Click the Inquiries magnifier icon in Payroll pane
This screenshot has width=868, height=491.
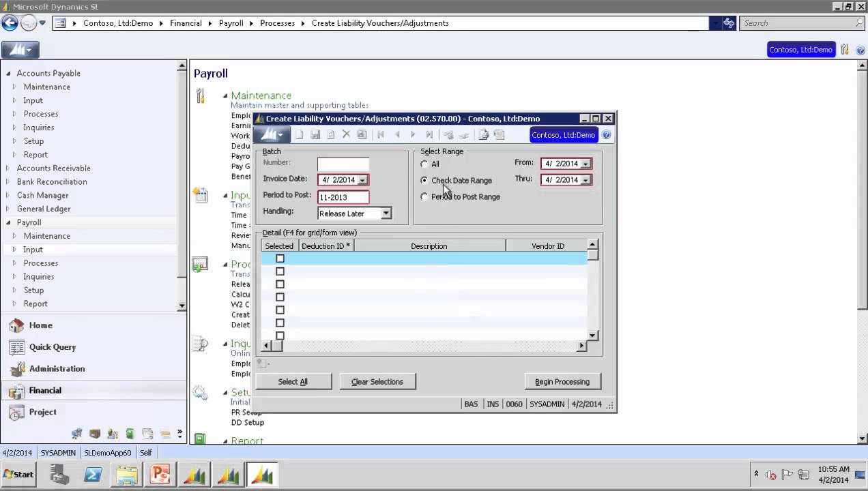tap(200, 344)
